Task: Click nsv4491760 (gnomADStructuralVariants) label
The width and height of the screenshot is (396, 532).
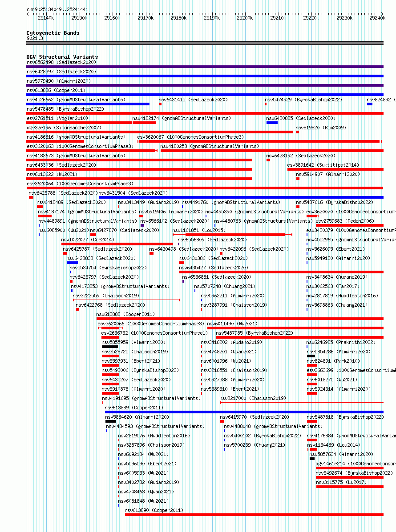Action: [231, 203]
